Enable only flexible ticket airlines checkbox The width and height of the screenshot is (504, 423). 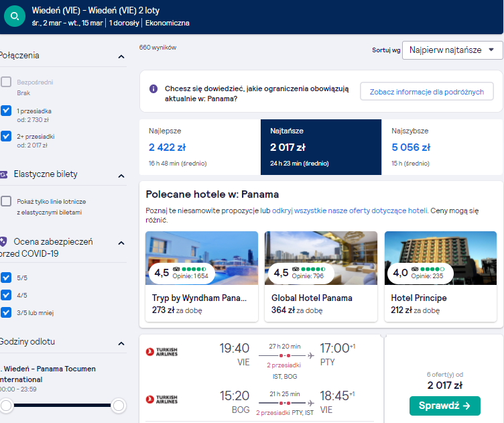[x=6, y=201]
